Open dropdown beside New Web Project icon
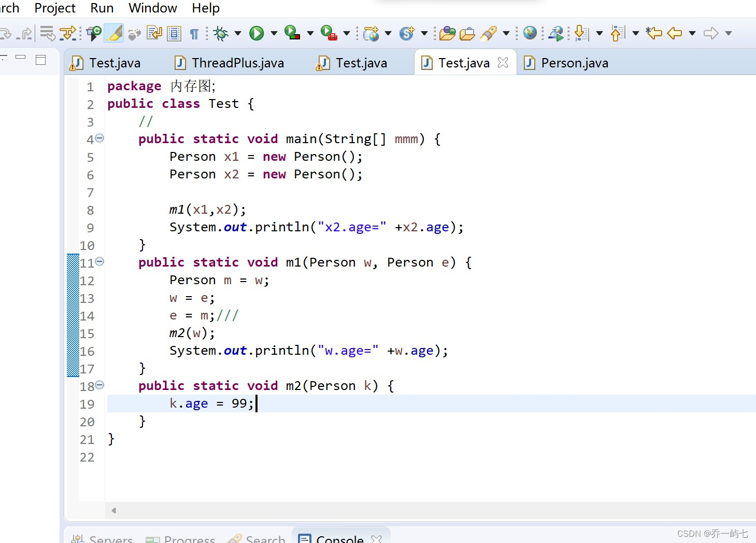The width and height of the screenshot is (756, 543). (388, 34)
